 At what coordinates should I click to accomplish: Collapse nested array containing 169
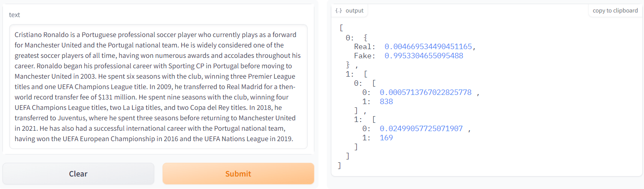point(374,119)
